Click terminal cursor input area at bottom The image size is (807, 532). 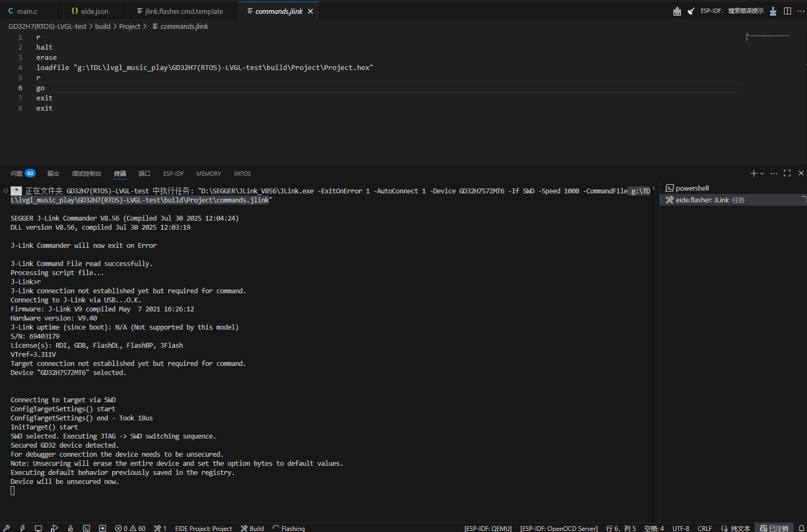pyautogui.click(x=13, y=490)
